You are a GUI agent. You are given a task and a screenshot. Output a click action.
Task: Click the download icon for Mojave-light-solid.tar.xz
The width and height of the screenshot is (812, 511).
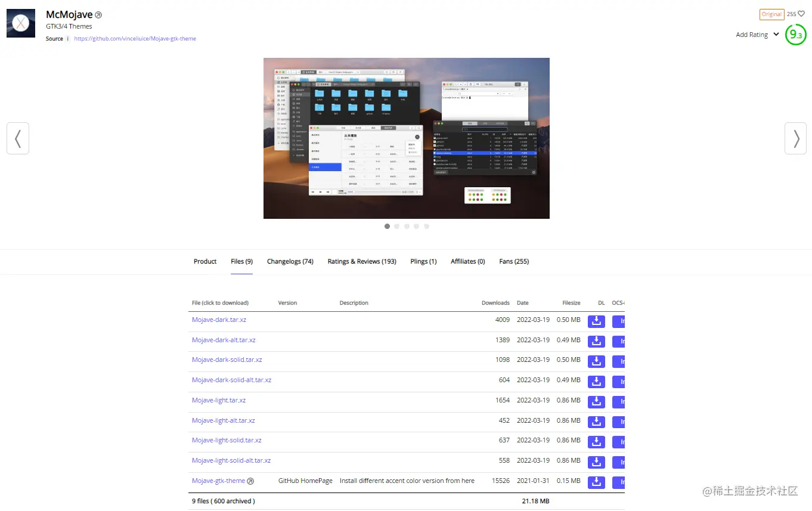[596, 442]
